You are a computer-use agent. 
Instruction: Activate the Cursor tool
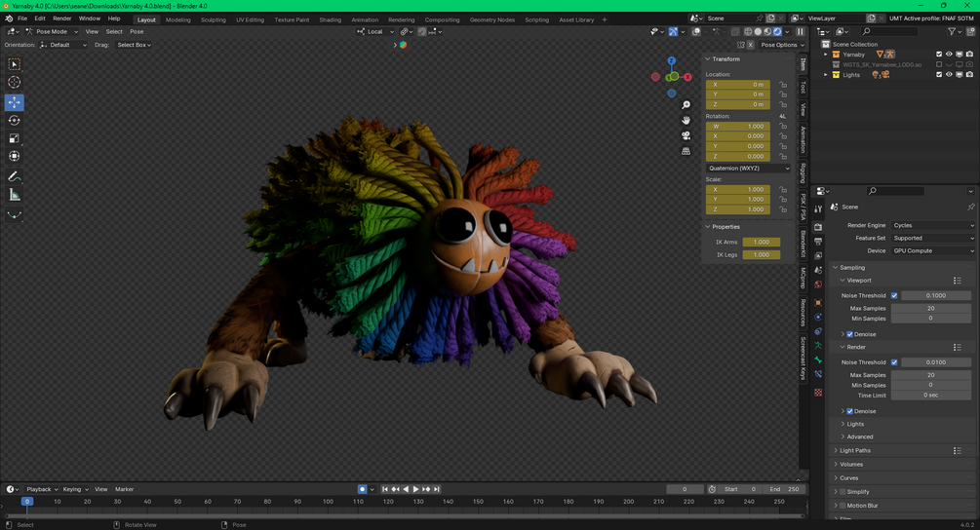coord(15,83)
